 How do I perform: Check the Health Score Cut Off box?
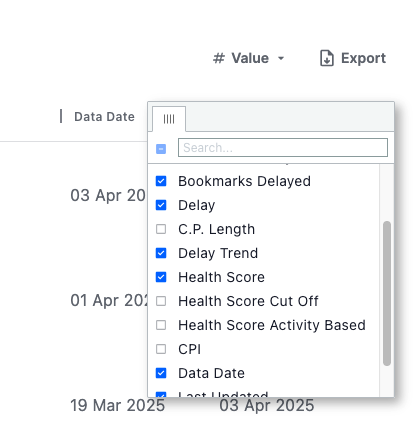161,301
